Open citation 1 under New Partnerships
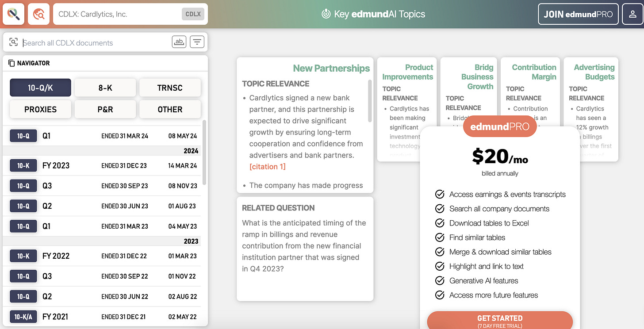Viewport: 644px width, 329px height. point(267,167)
